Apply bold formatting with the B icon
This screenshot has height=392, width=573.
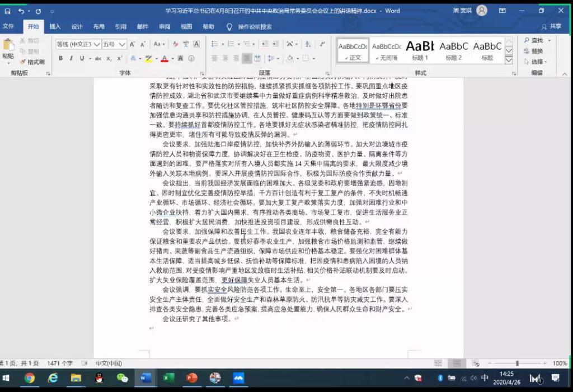click(x=60, y=58)
